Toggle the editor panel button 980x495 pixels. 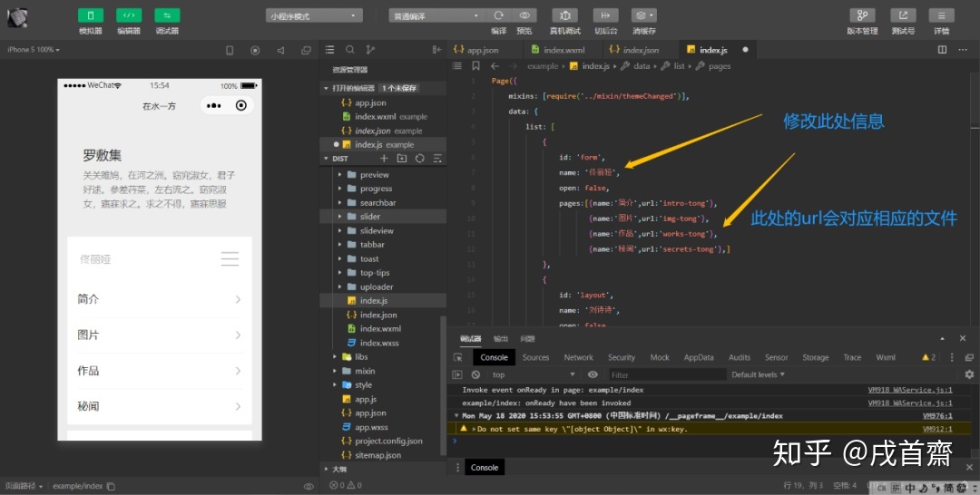click(129, 15)
